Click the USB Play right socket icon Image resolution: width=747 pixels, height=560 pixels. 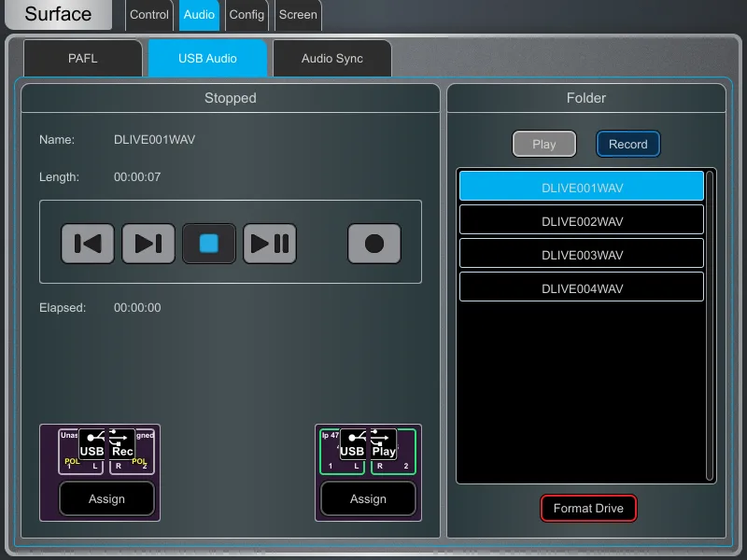point(393,452)
